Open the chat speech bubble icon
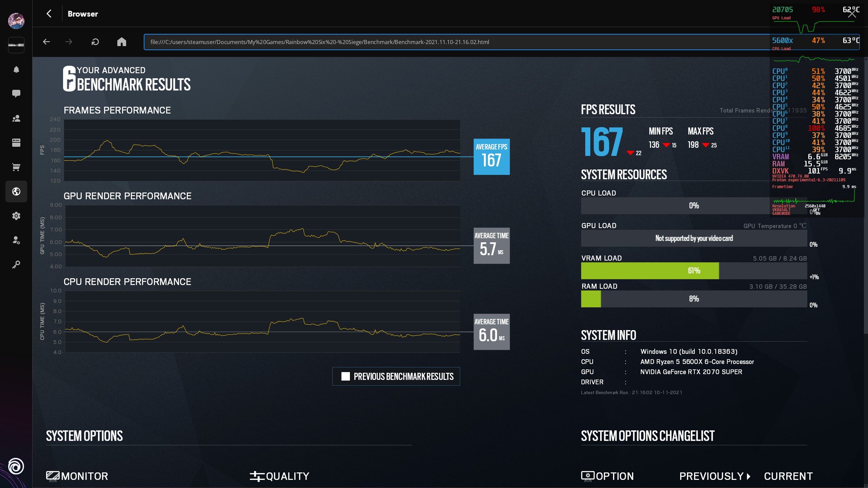This screenshot has height=488, width=868. (16, 94)
